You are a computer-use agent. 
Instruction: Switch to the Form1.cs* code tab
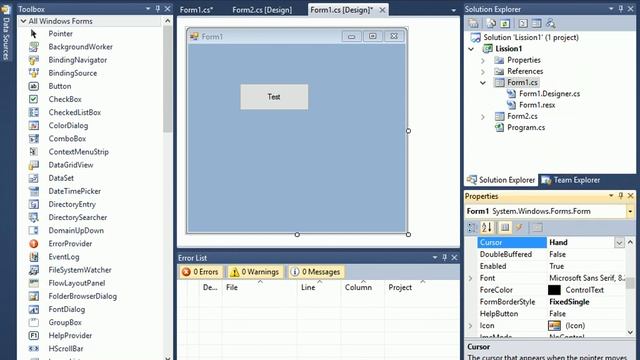196,10
